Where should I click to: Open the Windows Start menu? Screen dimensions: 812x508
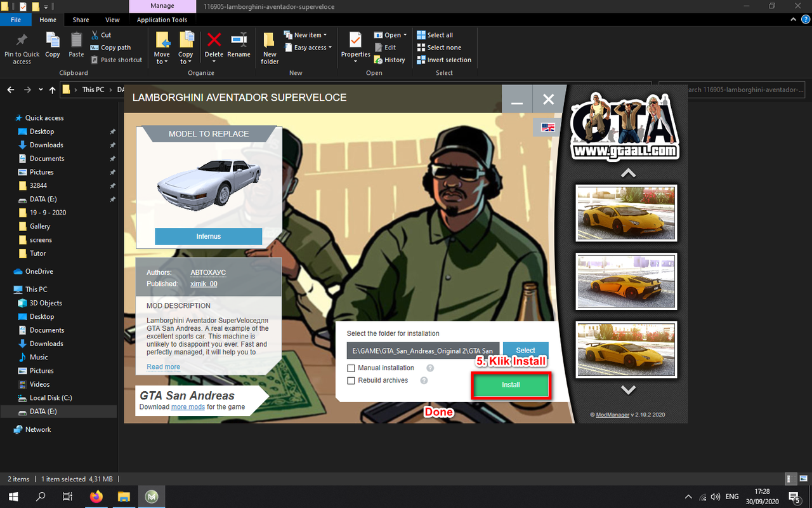(13, 496)
